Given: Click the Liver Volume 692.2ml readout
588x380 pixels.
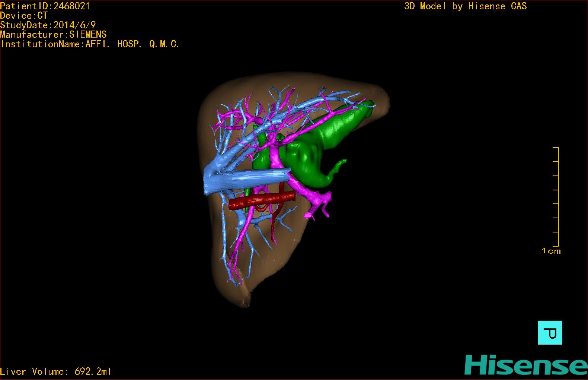Looking at the screenshot, I should 56,371.
